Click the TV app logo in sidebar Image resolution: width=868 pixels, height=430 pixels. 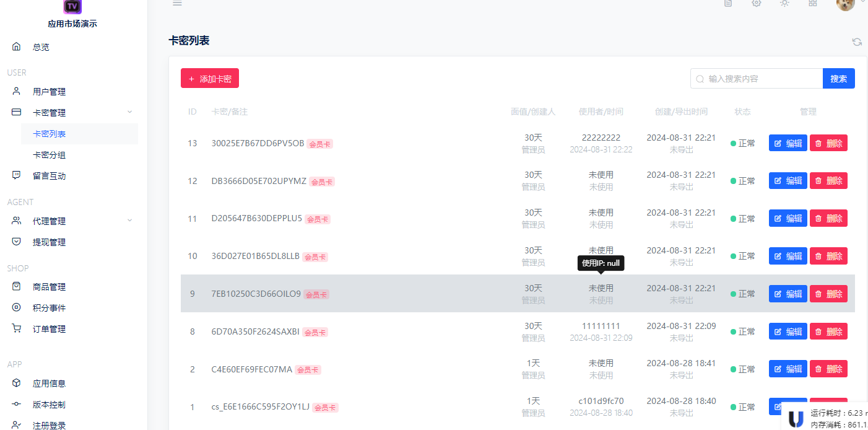(x=72, y=6)
